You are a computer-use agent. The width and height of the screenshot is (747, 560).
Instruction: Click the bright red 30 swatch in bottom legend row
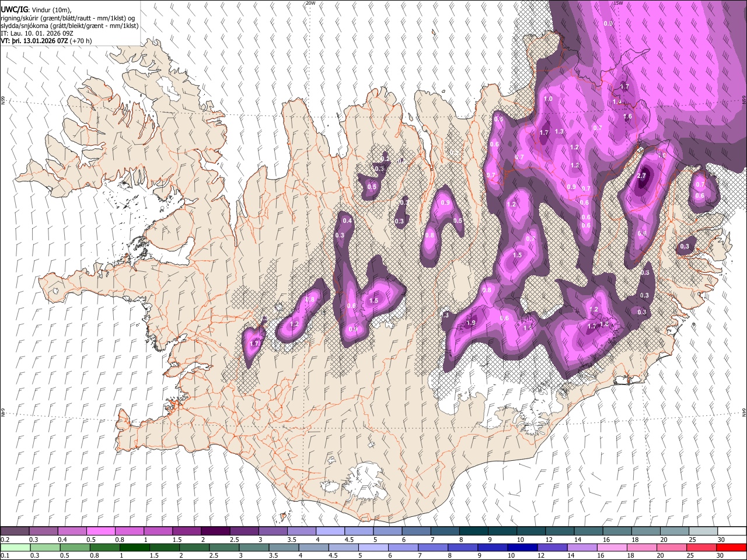click(732, 547)
